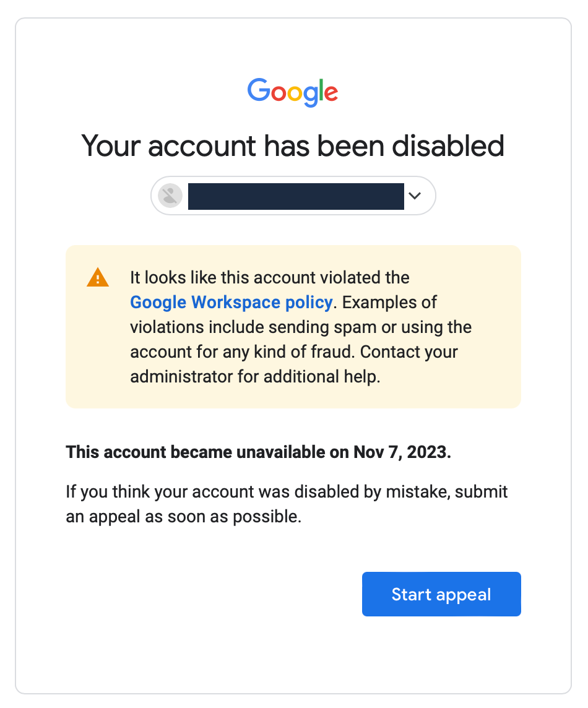Click the grey disabled account avatar
Screen dimensions: 588x708
(x=170, y=196)
